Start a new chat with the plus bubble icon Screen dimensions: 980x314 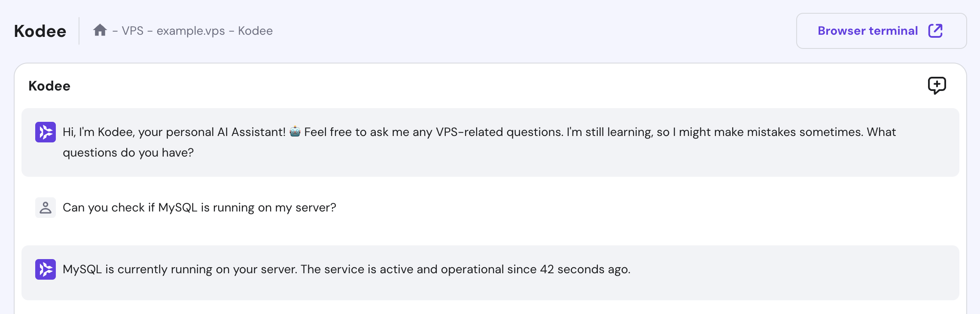(x=937, y=85)
